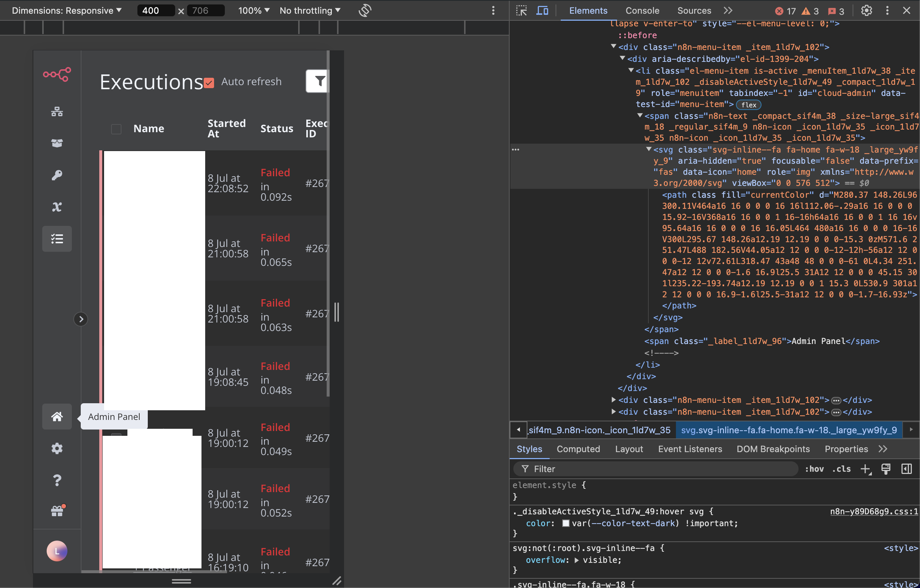
Task: Switch to the Computed styles tab
Action: pyautogui.click(x=578, y=449)
